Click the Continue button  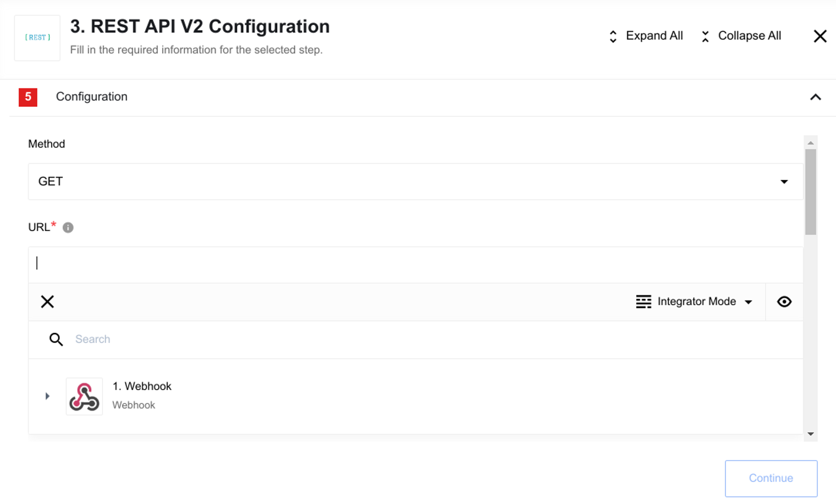tap(772, 479)
